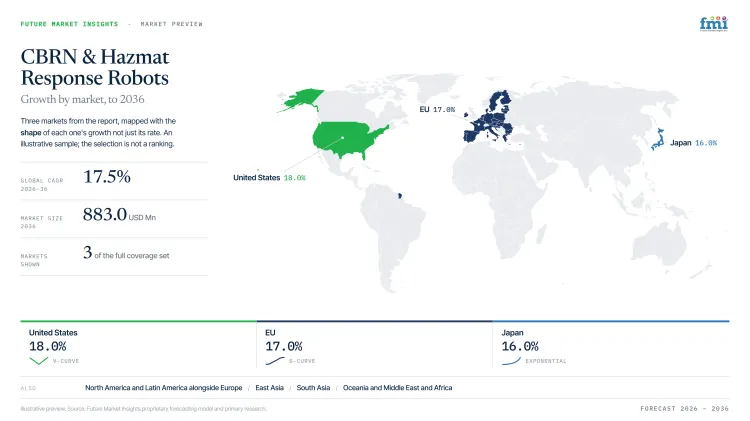This screenshot has width=750, height=421.
Task: Click the 'Future Market Insights' header text
Action: tap(69, 24)
